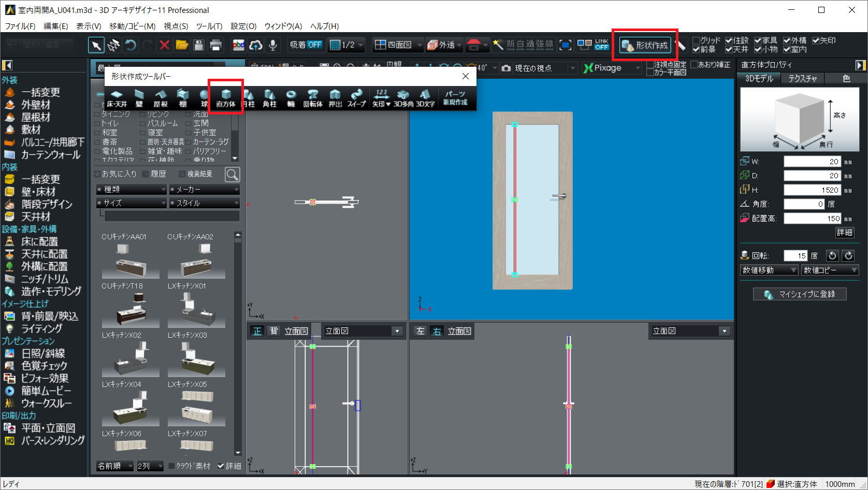Open the ツール(T) menu

209,26
